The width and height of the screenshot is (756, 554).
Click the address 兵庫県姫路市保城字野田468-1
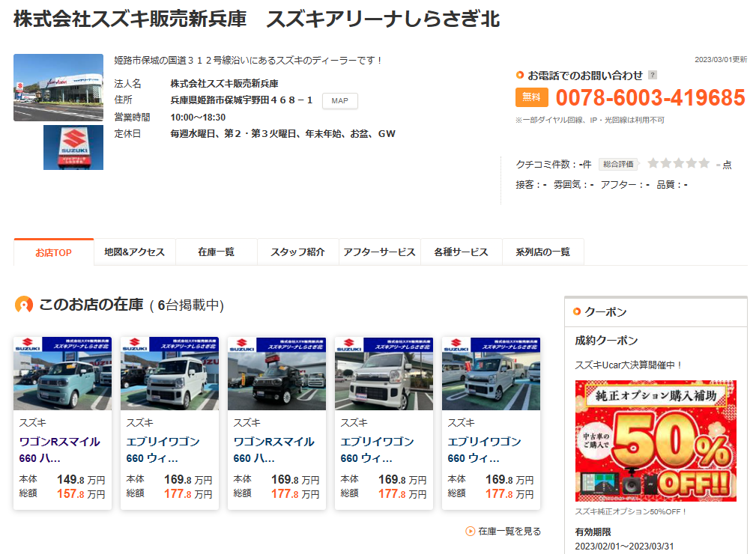[x=241, y=100]
